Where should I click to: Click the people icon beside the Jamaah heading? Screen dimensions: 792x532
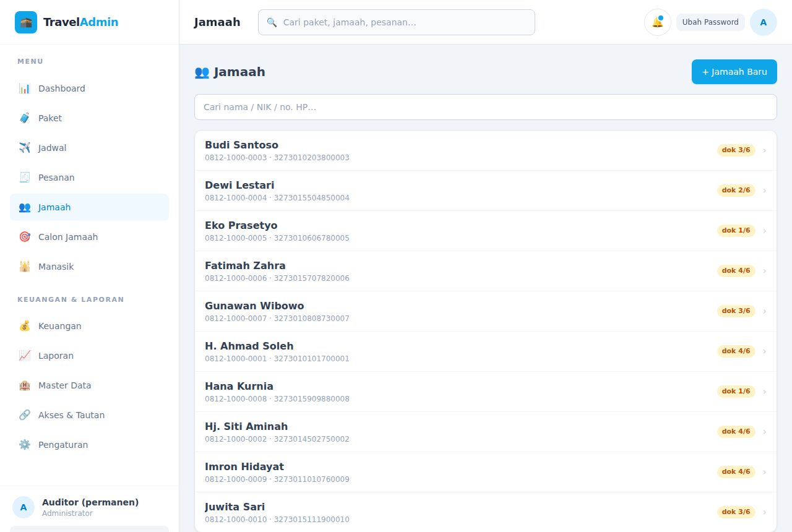pyautogui.click(x=202, y=72)
